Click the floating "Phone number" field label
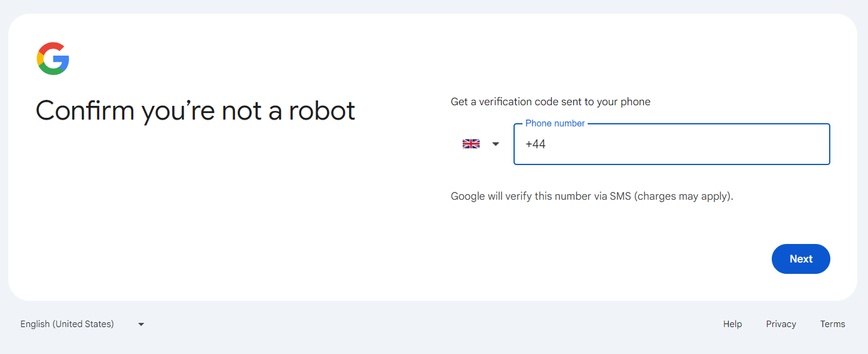Viewport: 868px width, 354px height. coord(555,123)
